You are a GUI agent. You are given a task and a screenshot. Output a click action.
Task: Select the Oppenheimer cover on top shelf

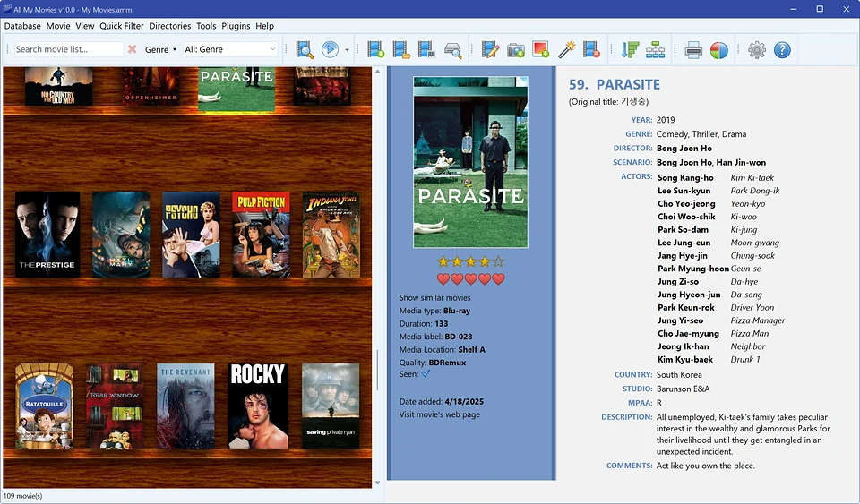coord(150,86)
